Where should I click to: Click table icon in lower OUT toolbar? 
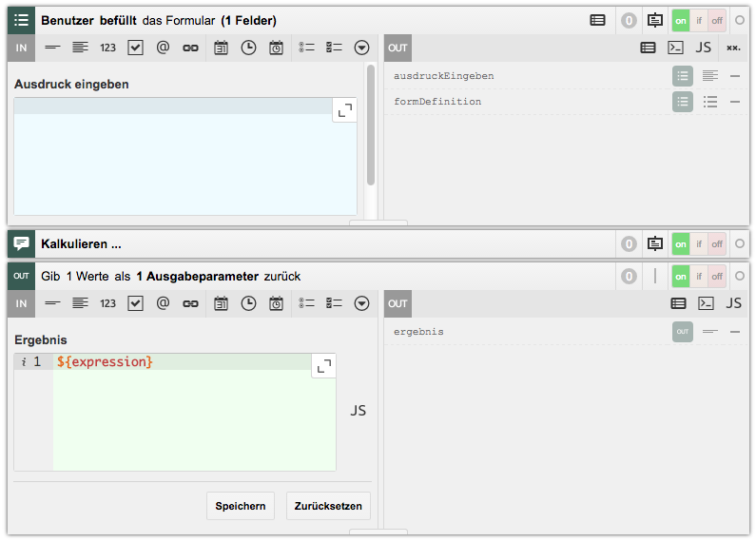(x=678, y=303)
